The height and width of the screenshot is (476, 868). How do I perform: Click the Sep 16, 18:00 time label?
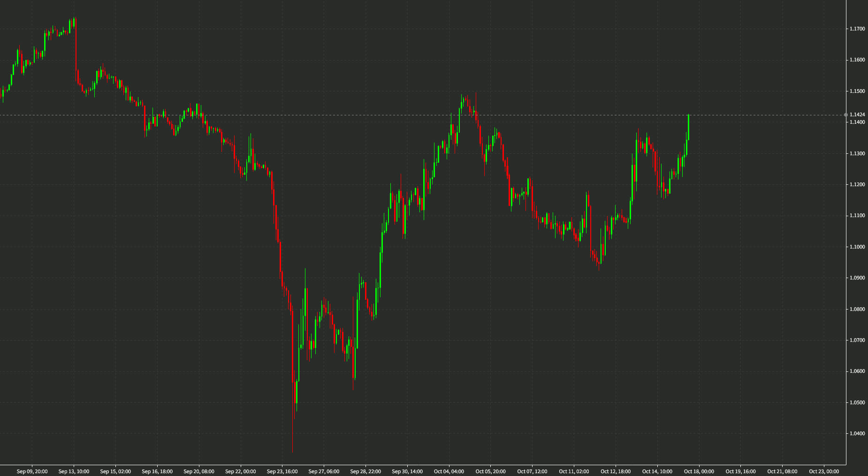(157, 471)
